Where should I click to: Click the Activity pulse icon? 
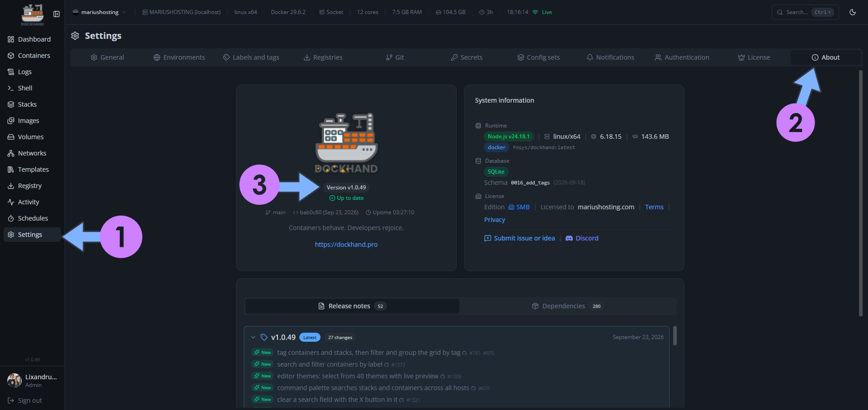point(11,202)
